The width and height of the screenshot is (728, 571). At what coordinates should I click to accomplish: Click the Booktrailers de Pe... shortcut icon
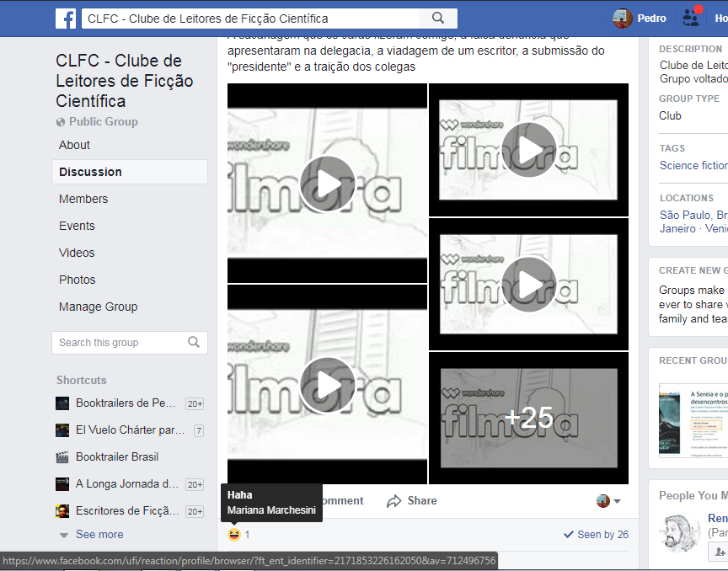click(x=62, y=403)
